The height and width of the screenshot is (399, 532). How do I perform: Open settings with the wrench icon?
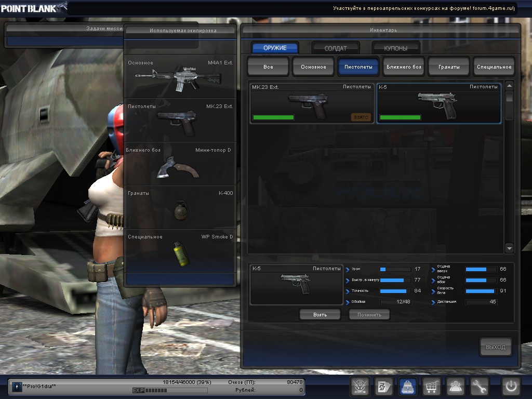[478, 387]
